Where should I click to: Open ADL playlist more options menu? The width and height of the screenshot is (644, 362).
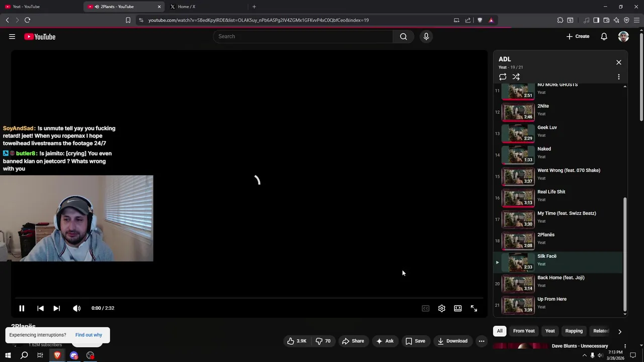(x=619, y=77)
